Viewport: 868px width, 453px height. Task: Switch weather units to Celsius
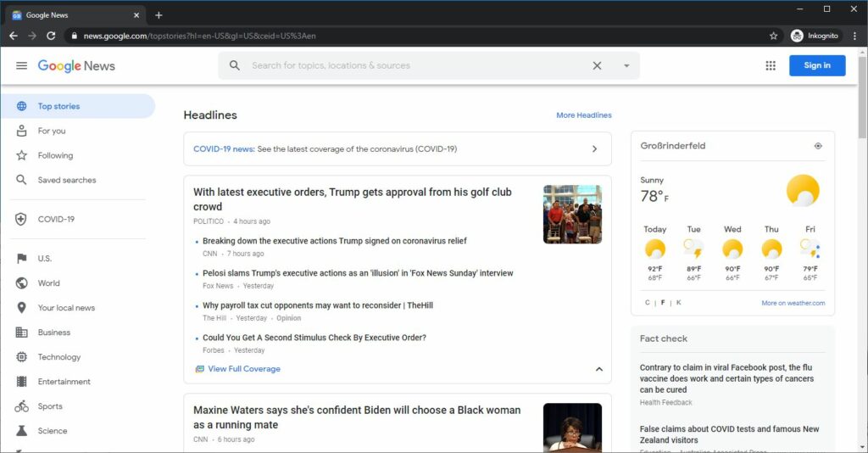tap(647, 302)
